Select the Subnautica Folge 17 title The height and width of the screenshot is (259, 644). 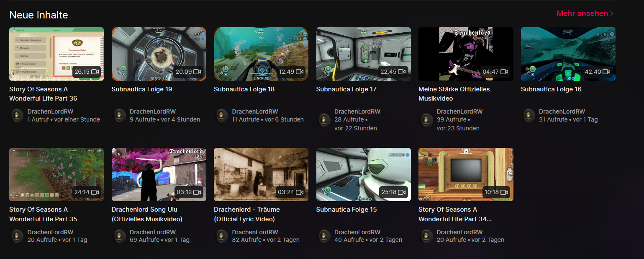point(346,89)
